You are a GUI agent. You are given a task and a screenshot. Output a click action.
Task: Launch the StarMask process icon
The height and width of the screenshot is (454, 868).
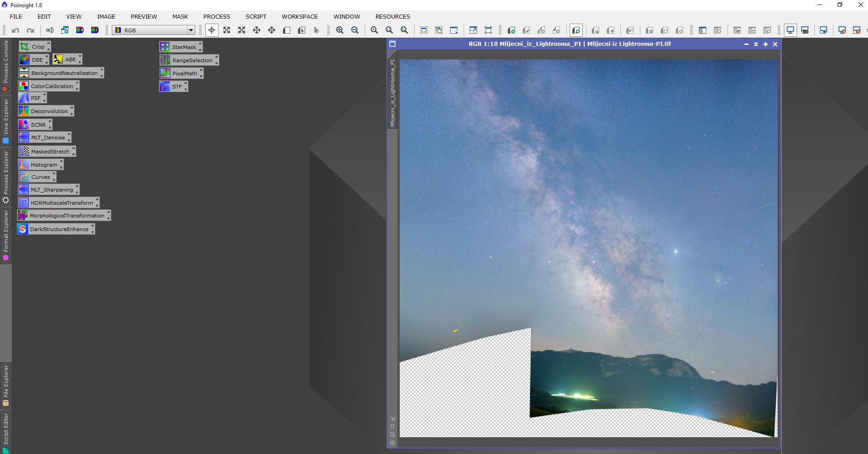pos(180,47)
